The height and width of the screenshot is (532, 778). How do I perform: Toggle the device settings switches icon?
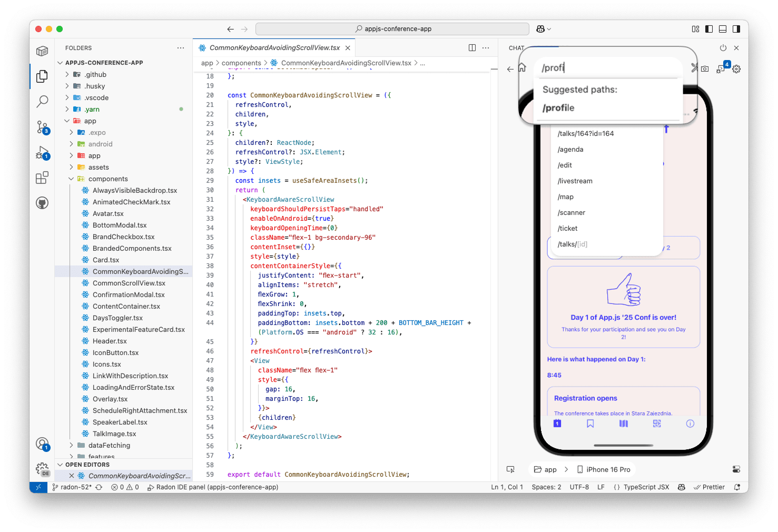coord(736,469)
